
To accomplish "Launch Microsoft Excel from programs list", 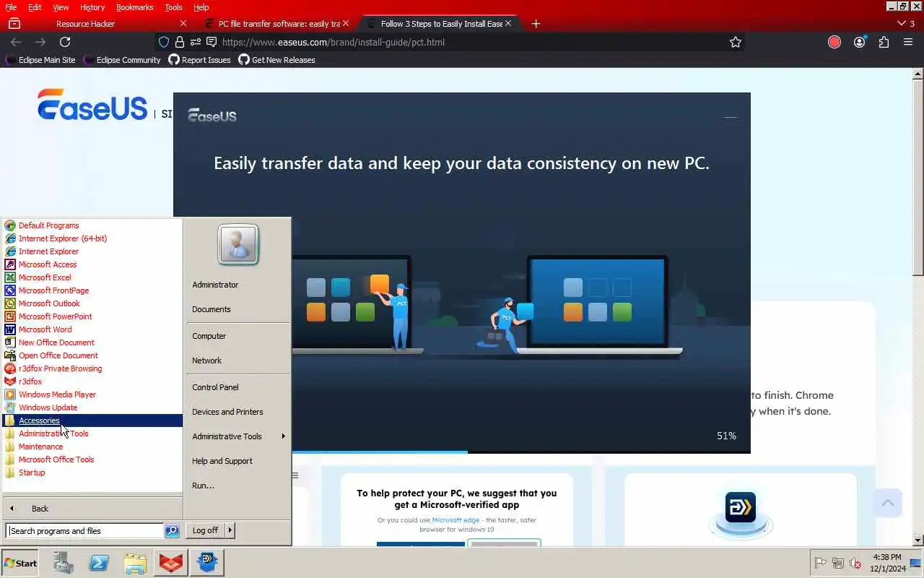I will tap(45, 277).
